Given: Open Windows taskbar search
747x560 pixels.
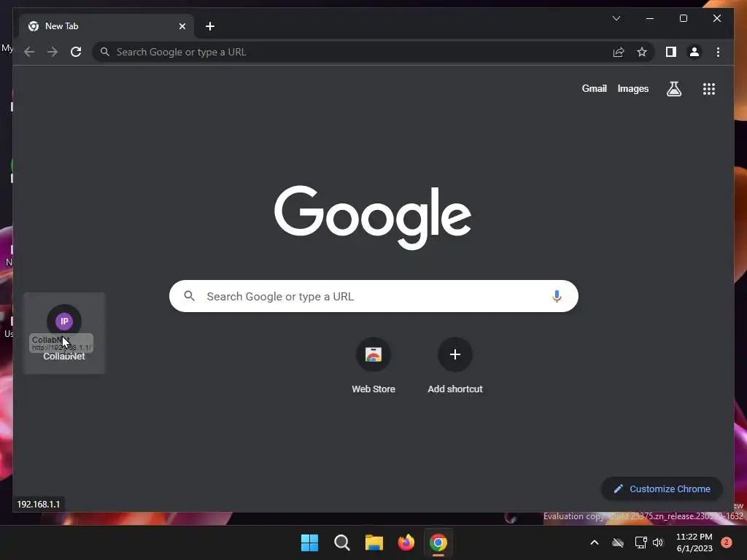Looking at the screenshot, I should click(341, 542).
